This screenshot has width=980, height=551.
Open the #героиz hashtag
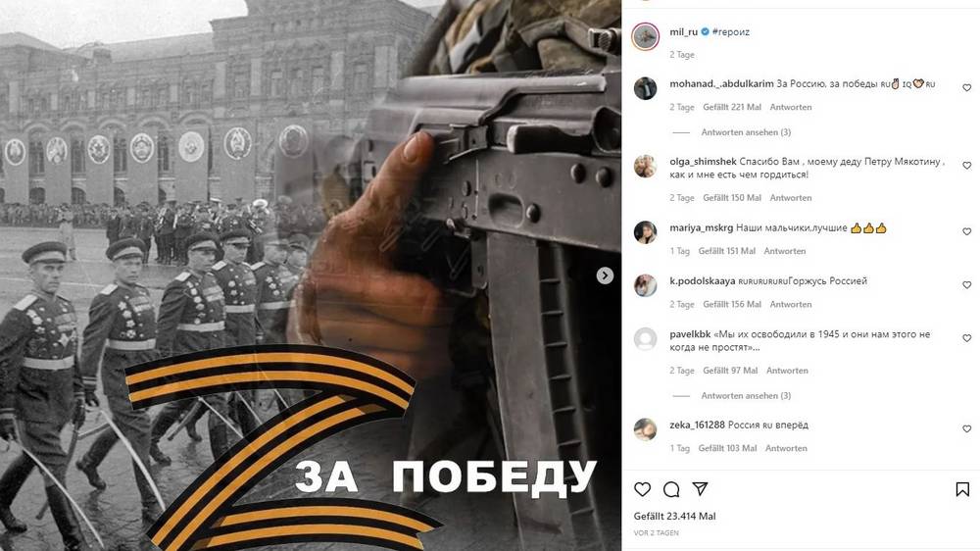[731, 32]
